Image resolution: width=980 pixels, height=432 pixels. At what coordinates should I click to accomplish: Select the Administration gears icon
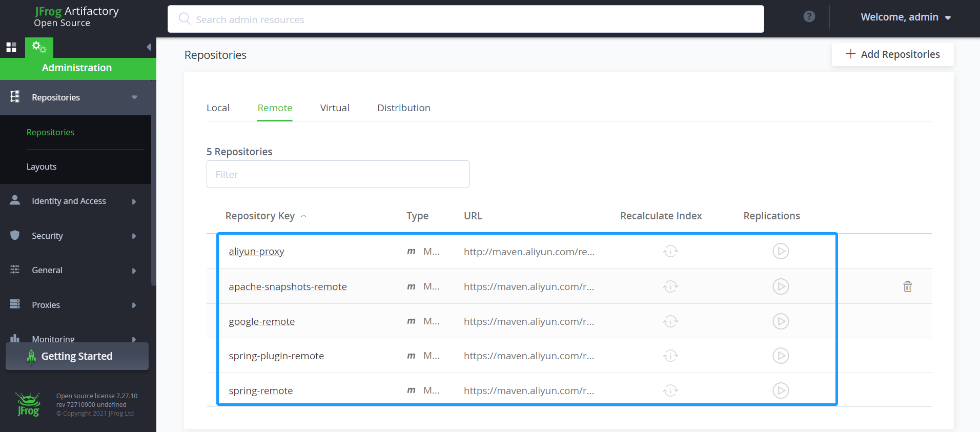[x=39, y=48]
